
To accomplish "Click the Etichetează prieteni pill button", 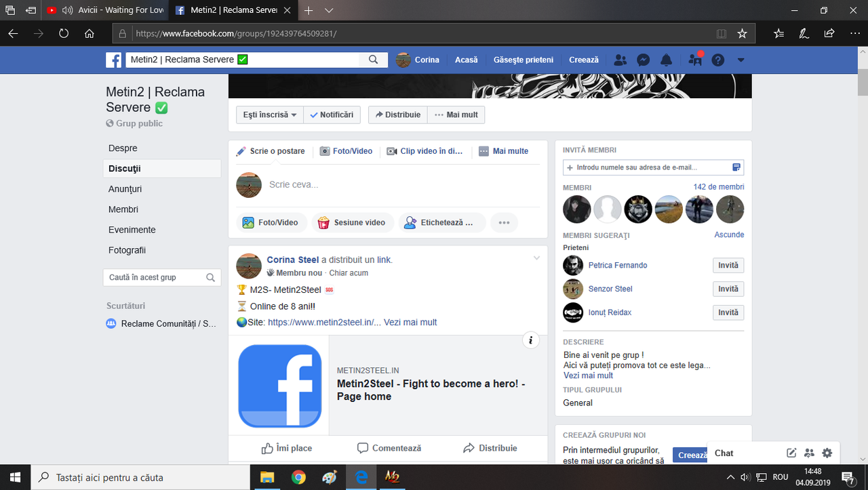I will [441, 222].
